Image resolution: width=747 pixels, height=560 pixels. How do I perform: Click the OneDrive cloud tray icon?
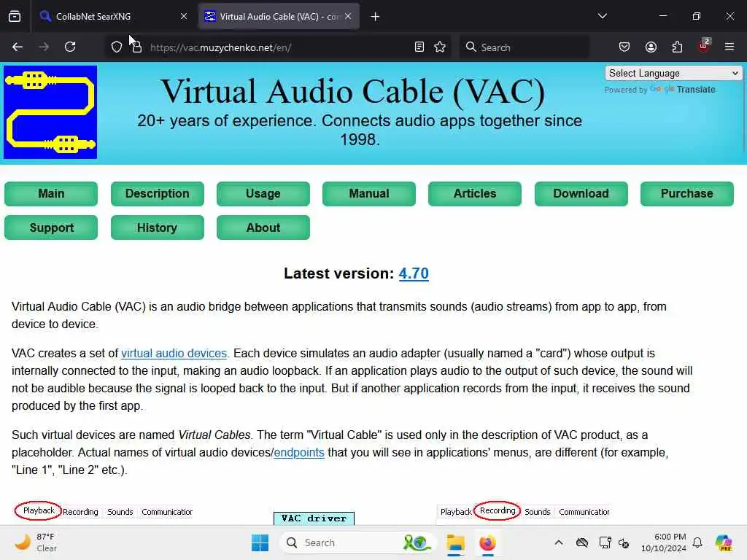(x=582, y=542)
